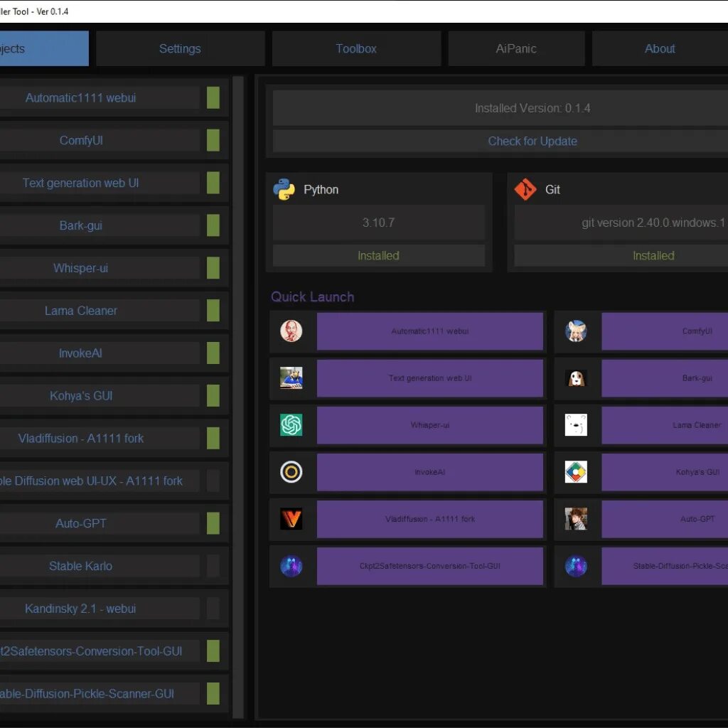Open the Toolbox tab
728x728 pixels.
(x=356, y=48)
